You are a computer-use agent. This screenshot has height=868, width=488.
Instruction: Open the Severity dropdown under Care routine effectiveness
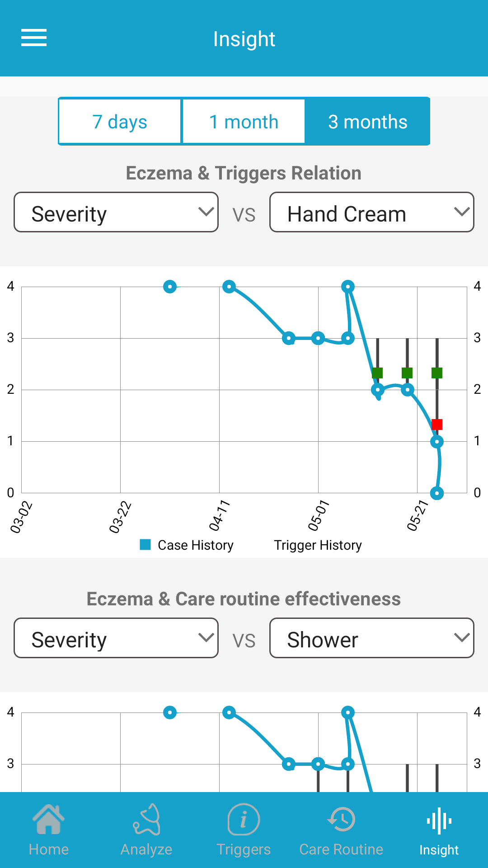[116, 638]
